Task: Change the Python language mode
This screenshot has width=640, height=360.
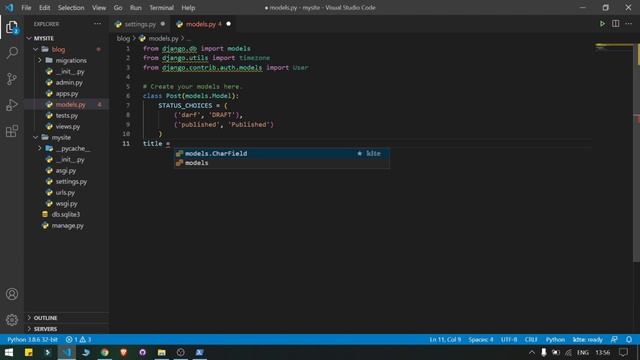Action: pyautogui.click(x=555, y=340)
